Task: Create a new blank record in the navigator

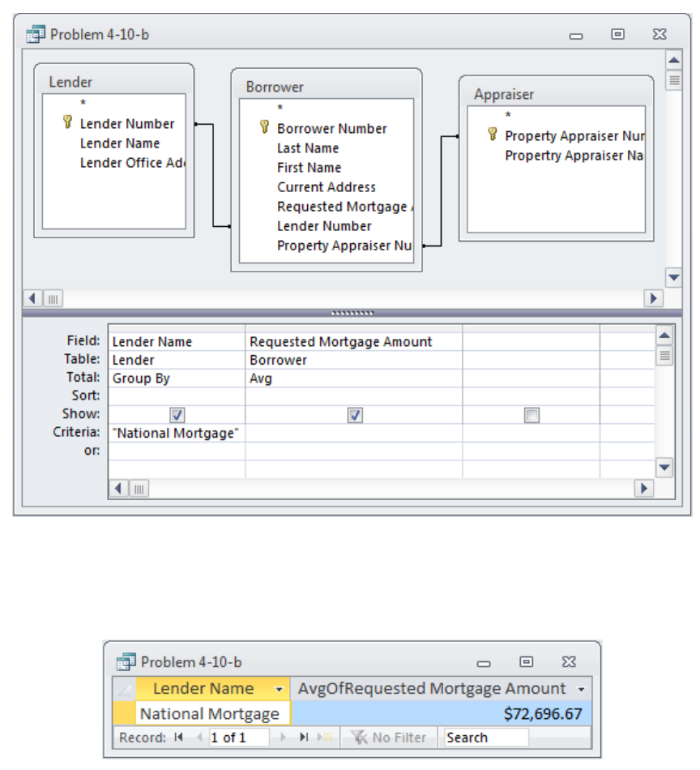Action: [325, 737]
